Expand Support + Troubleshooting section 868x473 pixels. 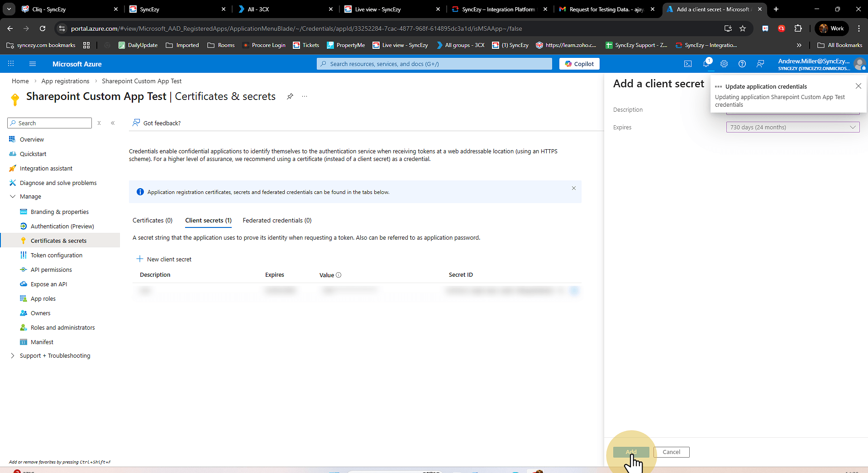coord(13,356)
